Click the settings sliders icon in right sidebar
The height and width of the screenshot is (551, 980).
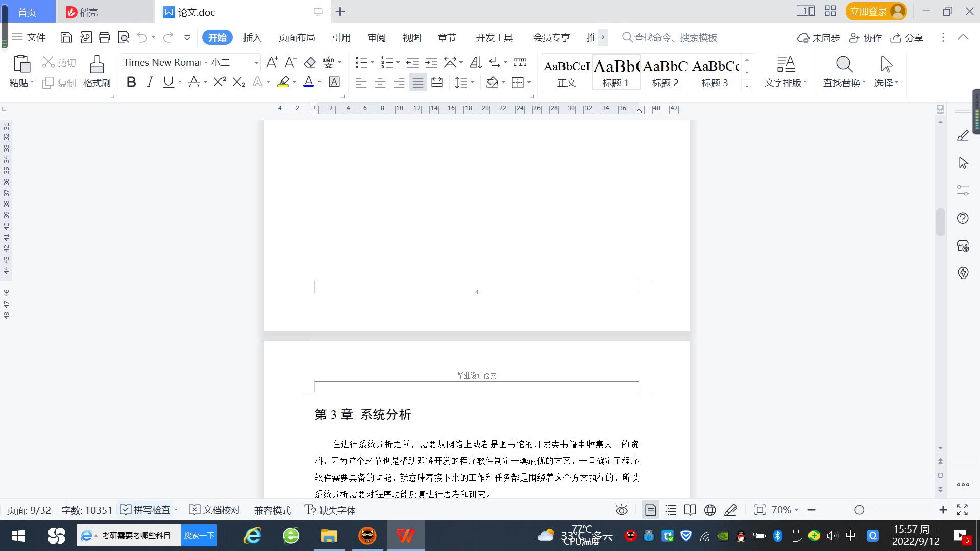coord(963,190)
